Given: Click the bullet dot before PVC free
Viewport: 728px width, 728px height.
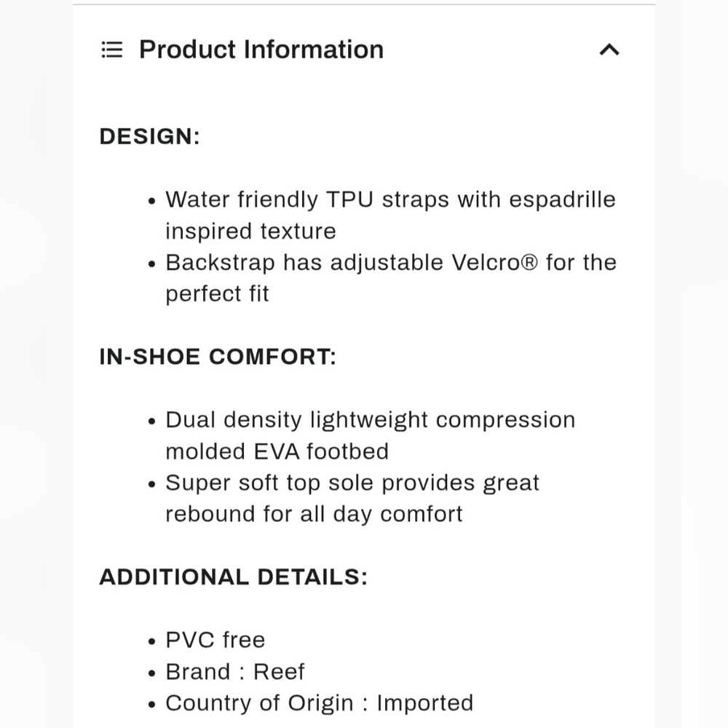Looking at the screenshot, I should [152, 641].
